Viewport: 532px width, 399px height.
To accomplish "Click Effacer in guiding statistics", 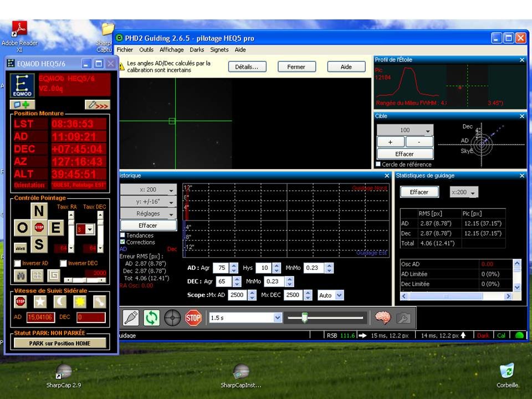I will (420, 192).
